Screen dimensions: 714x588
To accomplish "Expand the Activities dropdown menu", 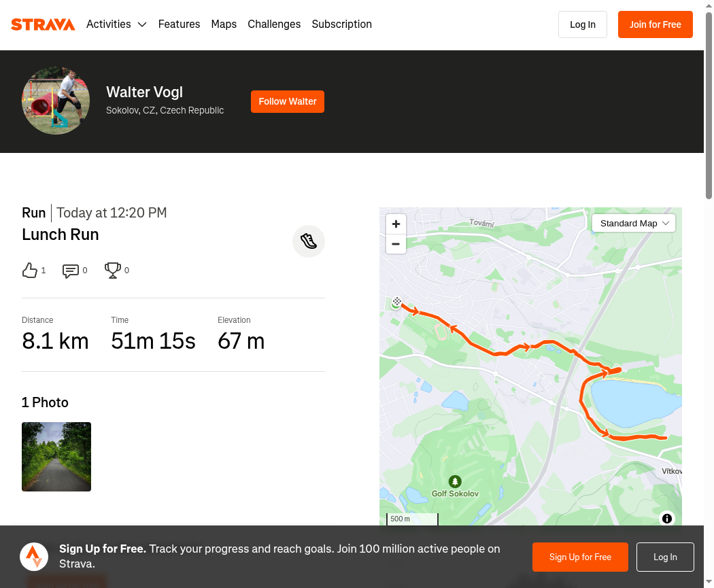I will tap(116, 24).
